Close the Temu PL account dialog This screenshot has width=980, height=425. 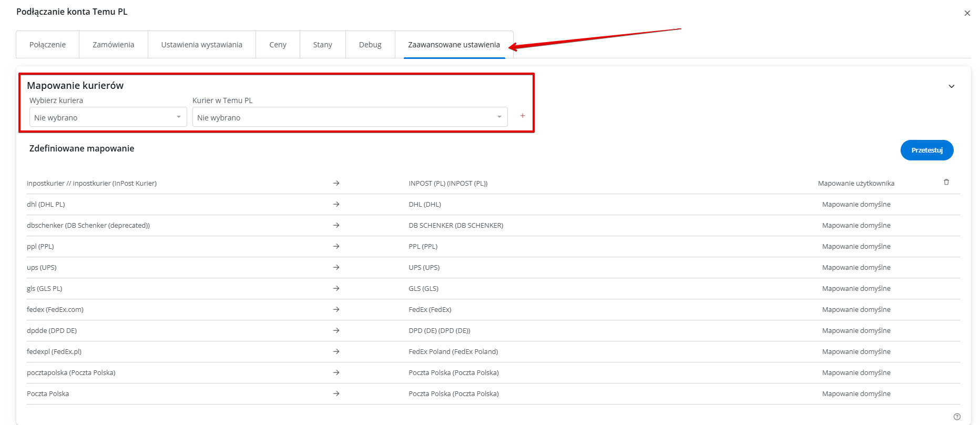967,13
